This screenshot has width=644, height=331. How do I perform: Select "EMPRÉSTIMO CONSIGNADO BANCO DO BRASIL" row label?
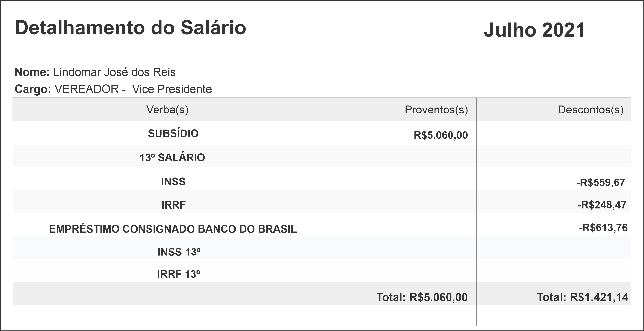[x=173, y=229]
